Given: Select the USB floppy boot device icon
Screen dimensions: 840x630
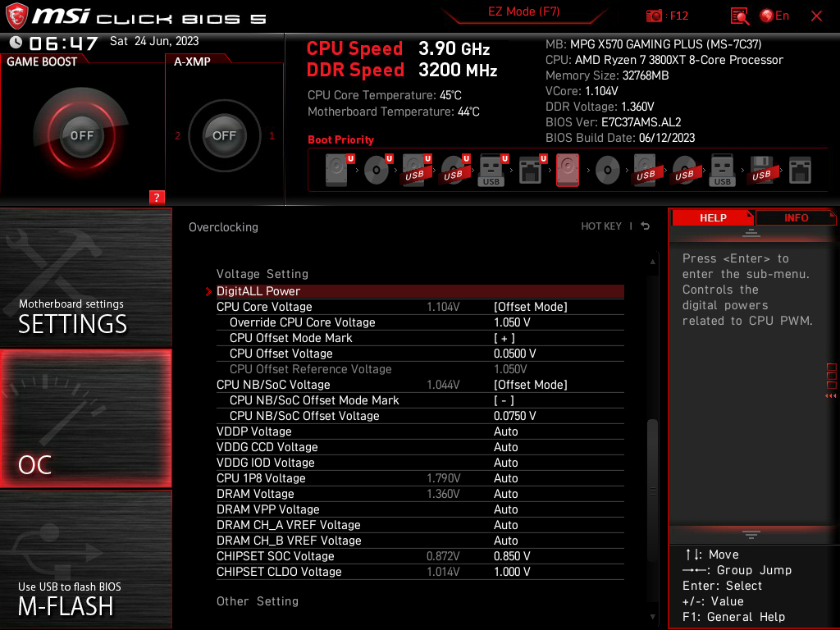Looking at the screenshot, I should tap(762, 171).
